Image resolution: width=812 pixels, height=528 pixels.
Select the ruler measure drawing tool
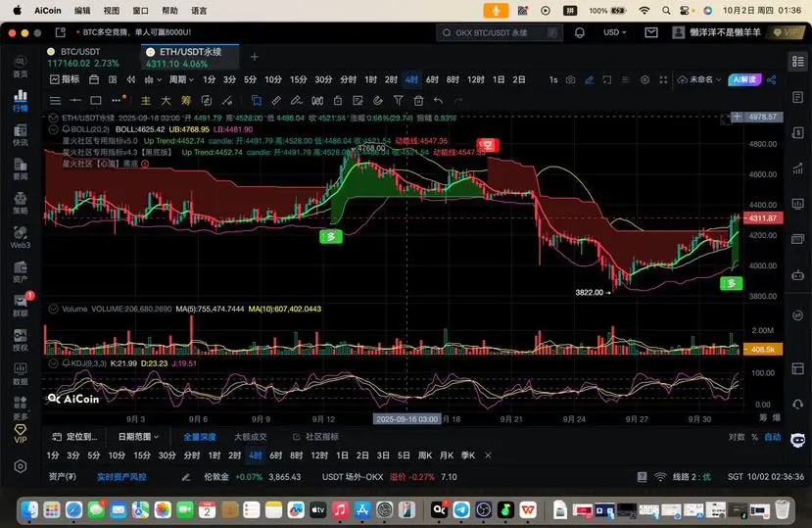coord(276,101)
